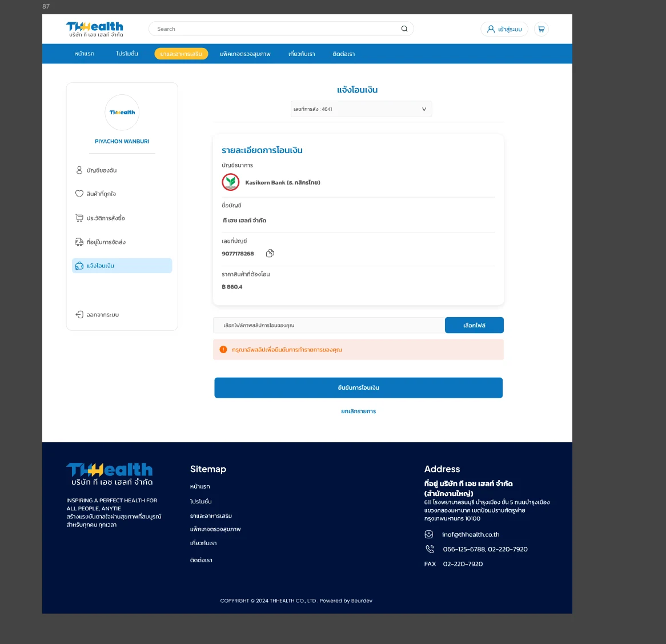Click the เข้าสู่ระบบ login button
666x644 pixels.
click(504, 29)
